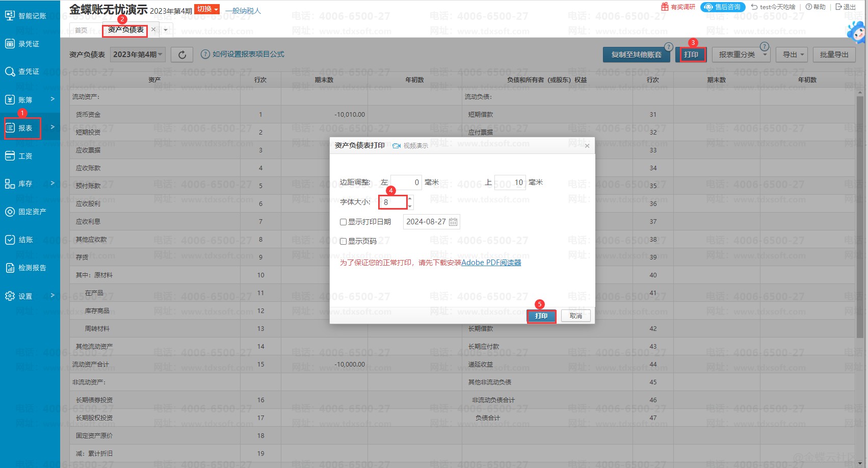868x468 pixels.
Task: Open the 切换 account dropdown
Action: 207,9
